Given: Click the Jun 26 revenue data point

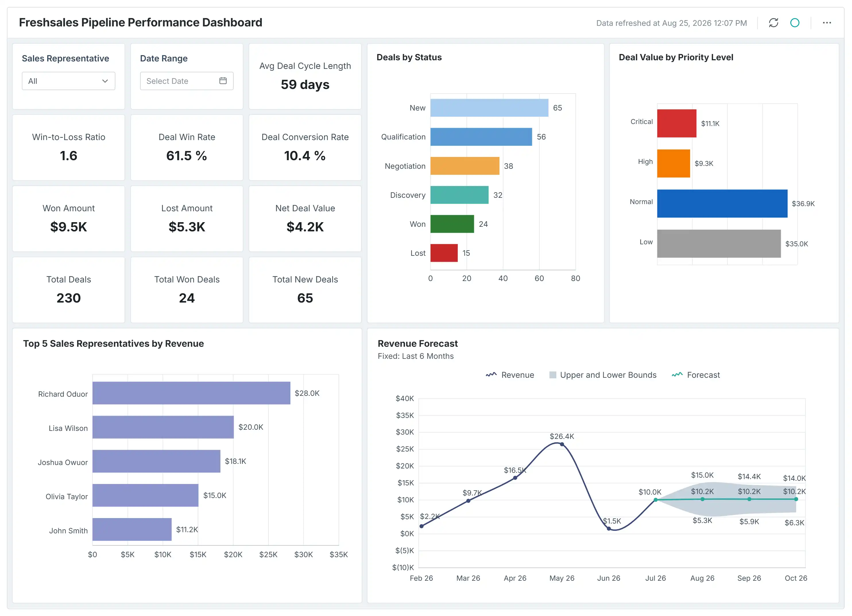Looking at the screenshot, I should 609,528.
